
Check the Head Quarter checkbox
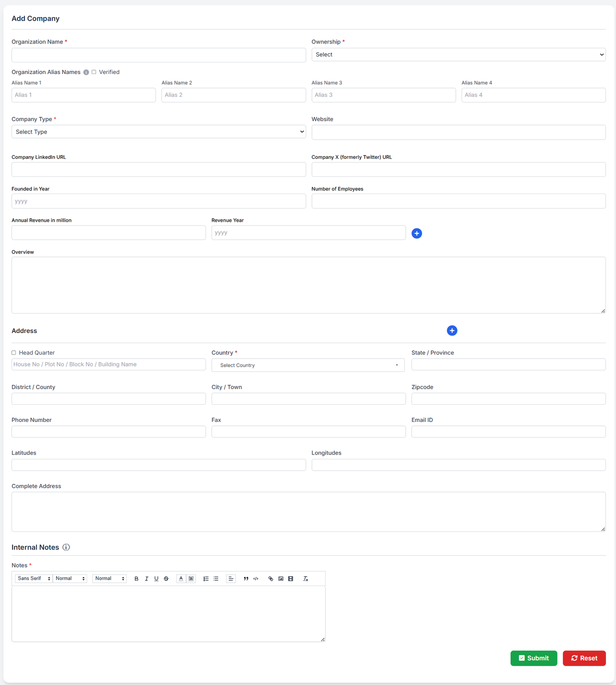(x=14, y=353)
